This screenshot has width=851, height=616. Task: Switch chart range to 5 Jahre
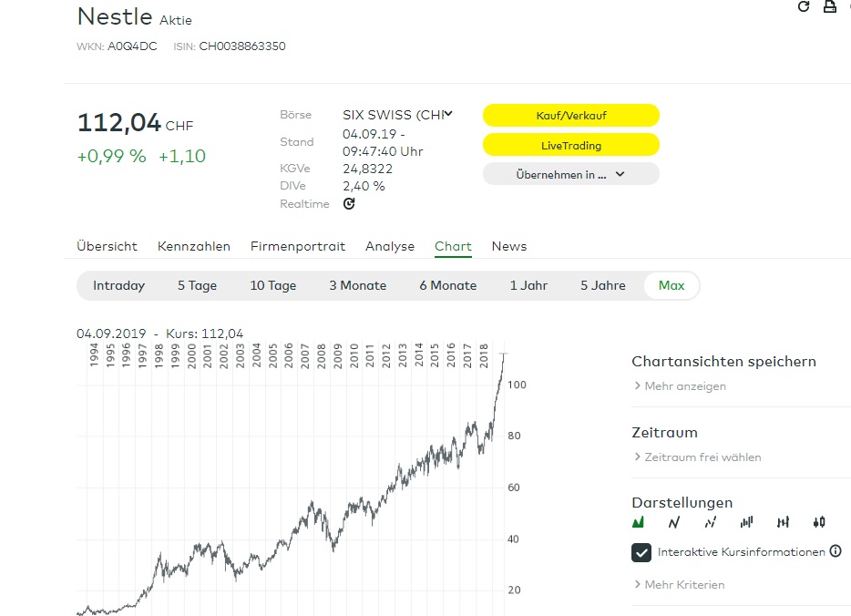[603, 285]
